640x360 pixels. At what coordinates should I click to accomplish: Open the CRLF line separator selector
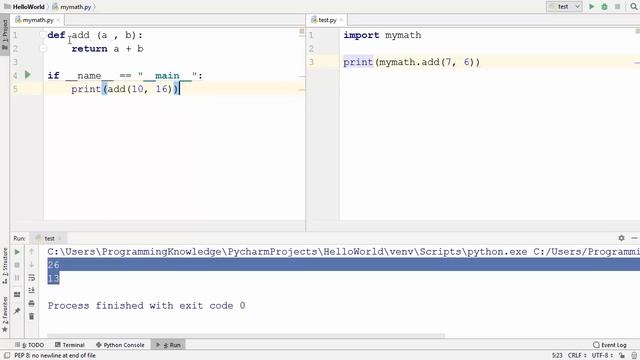[577, 356]
